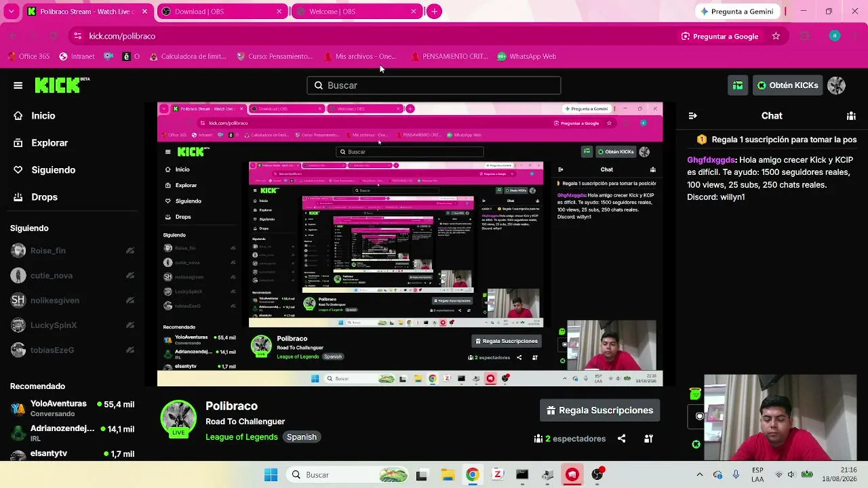Click Pregunta a Gemini button
This screenshot has width=868, height=488.
(x=736, y=12)
